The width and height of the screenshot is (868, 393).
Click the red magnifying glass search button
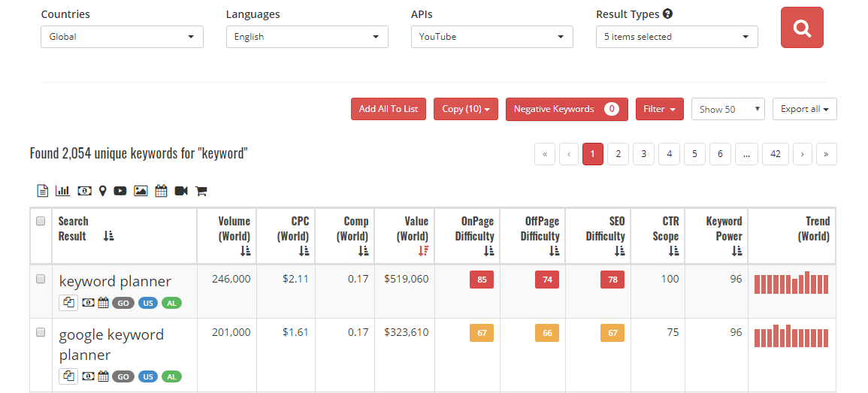pyautogui.click(x=802, y=28)
